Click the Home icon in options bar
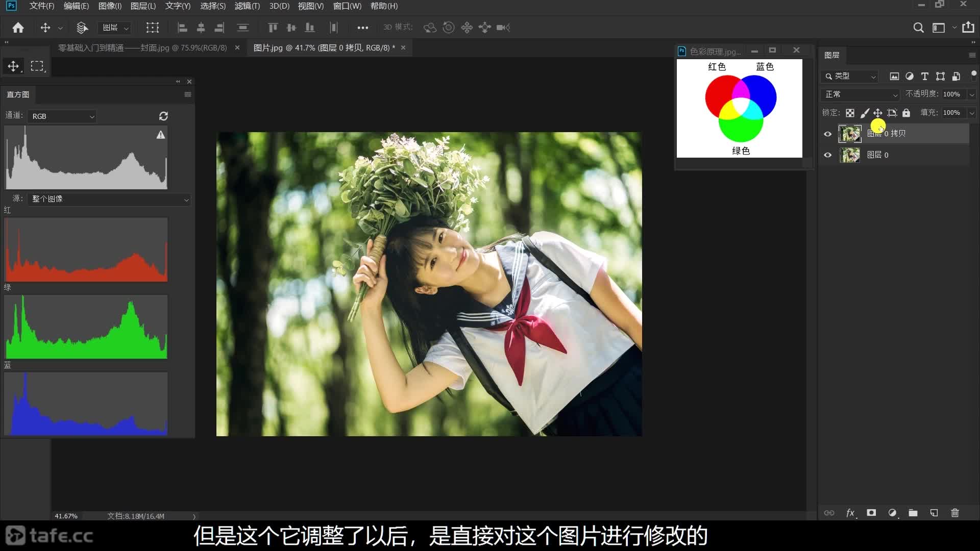 [18, 28]
